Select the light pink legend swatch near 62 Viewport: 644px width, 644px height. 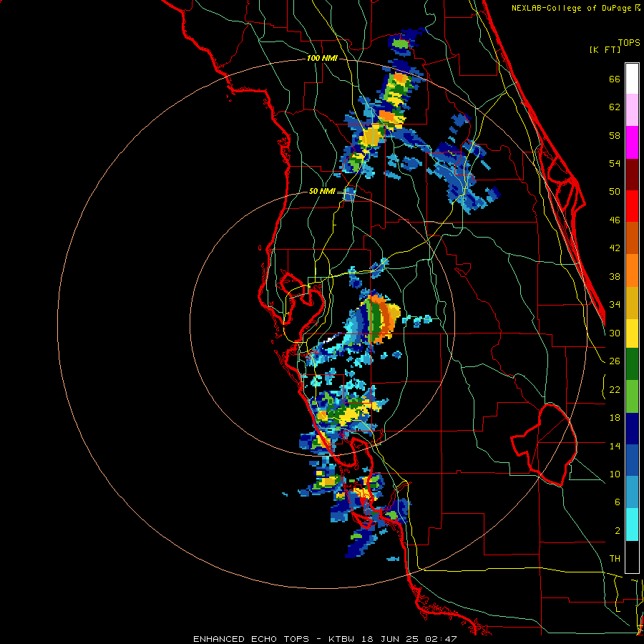point(632,110)
